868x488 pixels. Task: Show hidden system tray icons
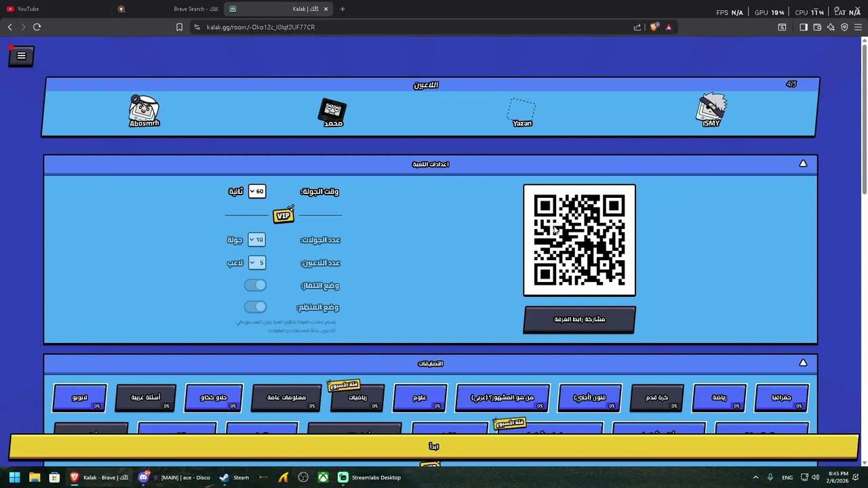[755, 477]
